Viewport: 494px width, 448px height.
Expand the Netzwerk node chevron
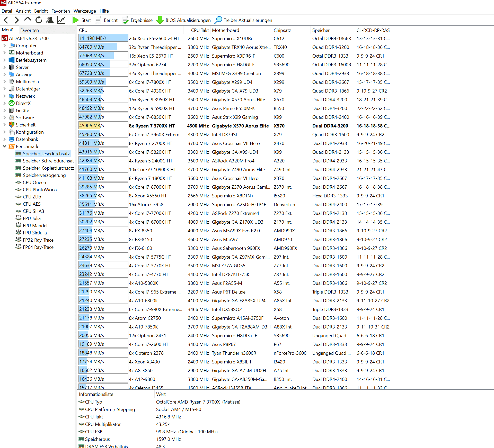pyautogui.click(x=4, y=96)
